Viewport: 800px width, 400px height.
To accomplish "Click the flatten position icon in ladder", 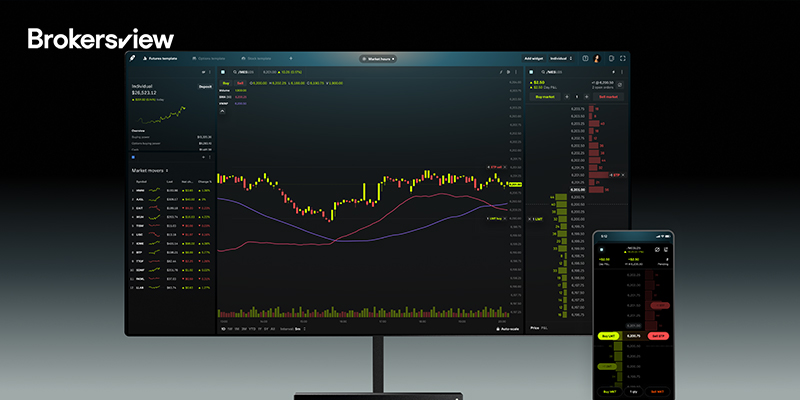I will [x=620, y=85].
